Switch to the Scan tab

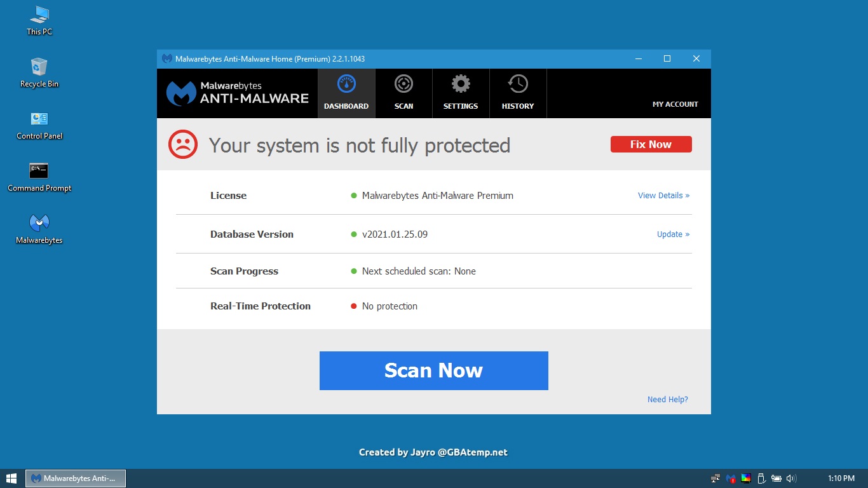click(x=403, y=93)
